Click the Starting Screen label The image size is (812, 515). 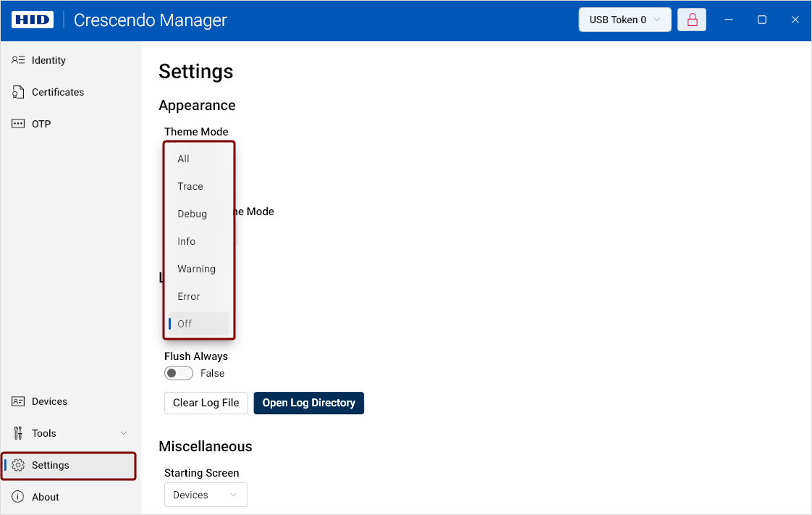[201, 472]
